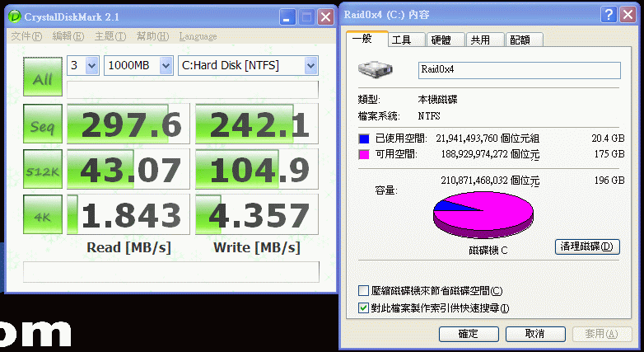Click the 175 GB free space text

609,155
